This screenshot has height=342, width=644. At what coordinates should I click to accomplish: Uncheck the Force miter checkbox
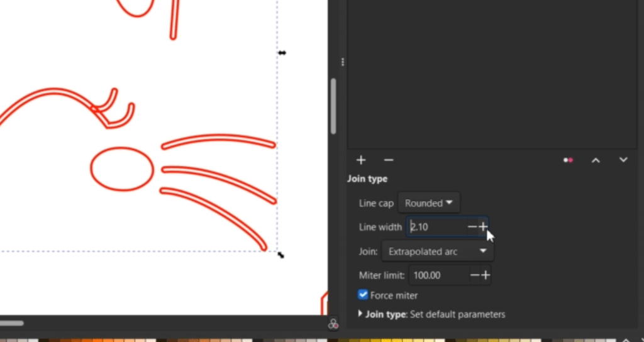363,295
